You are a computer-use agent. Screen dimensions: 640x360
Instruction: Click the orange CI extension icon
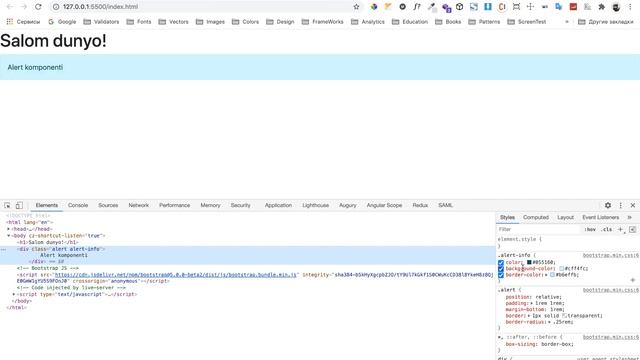coord(502,7)
